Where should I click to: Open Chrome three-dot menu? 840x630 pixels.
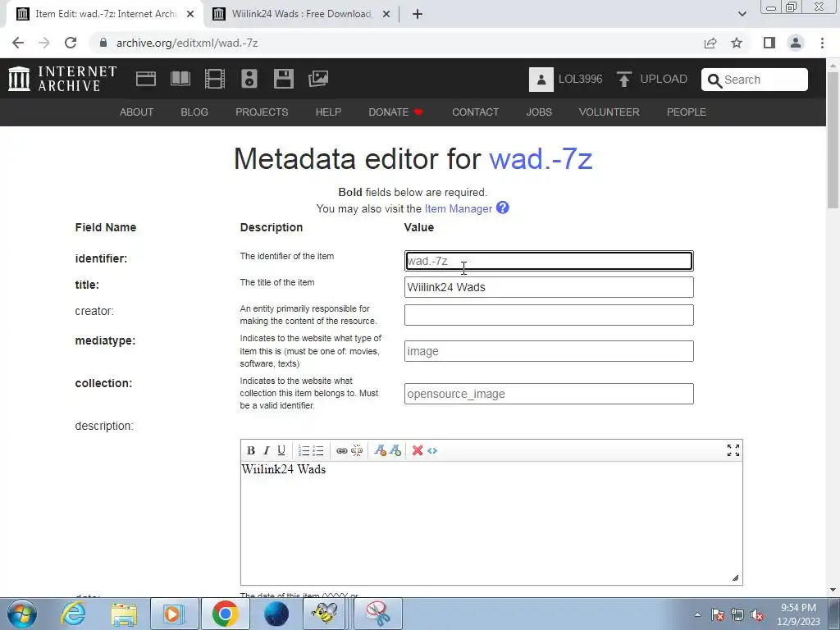tap(822, 43)
